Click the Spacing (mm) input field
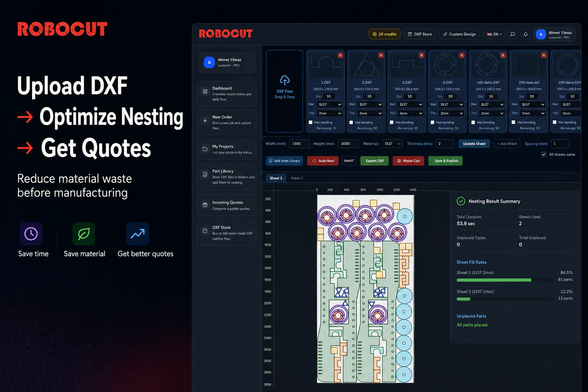The height and width of the screenshot is (392, 588). point(560,144)
